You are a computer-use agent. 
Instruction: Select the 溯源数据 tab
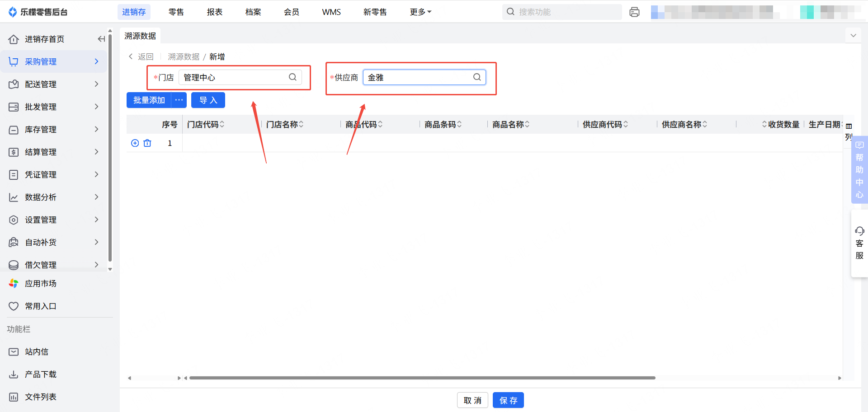click(x=140, y=36)
